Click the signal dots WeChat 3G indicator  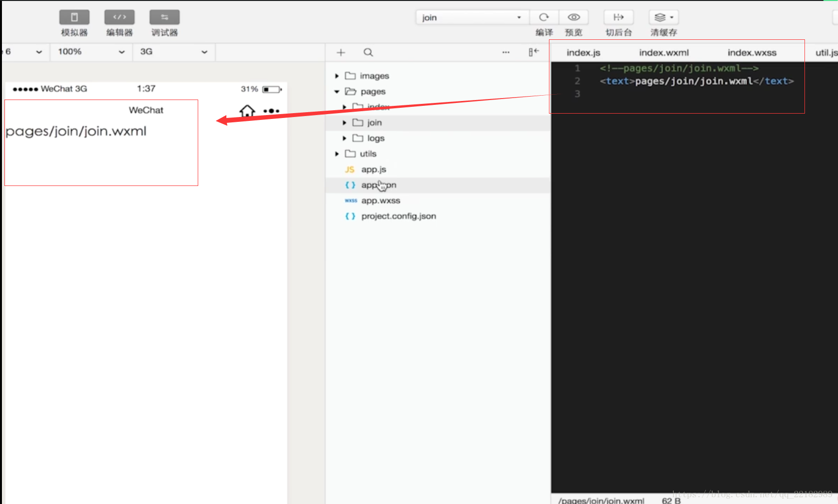(x=50, y=89)
